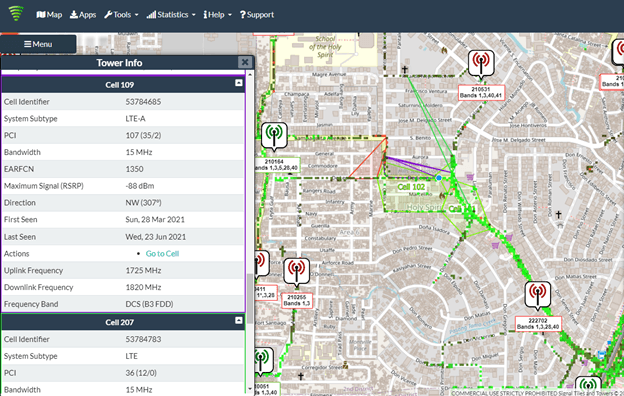Image resolution: width=624 pixels, height=396 pixels.
Task: Click the Cell 102 map label
Action: tap(411, 187)
